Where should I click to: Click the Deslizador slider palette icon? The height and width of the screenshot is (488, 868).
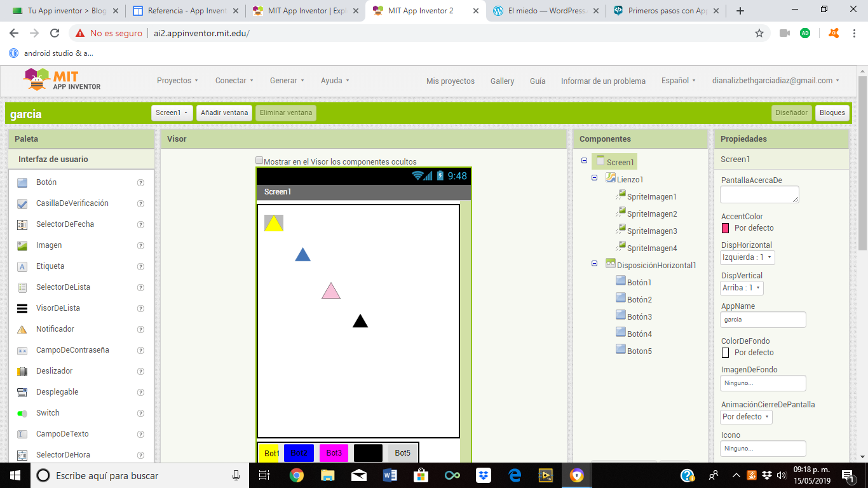pos(22,371)
